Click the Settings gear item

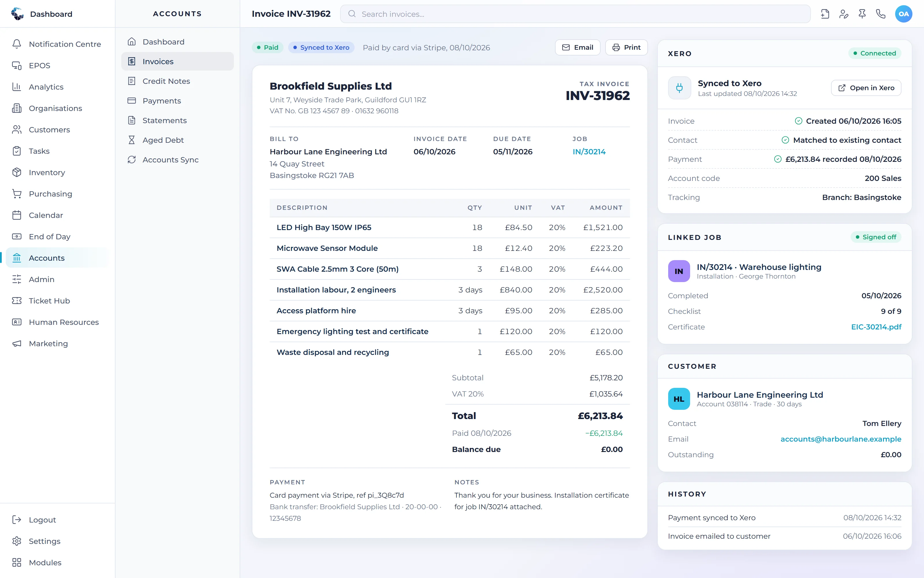pos(57,541)
